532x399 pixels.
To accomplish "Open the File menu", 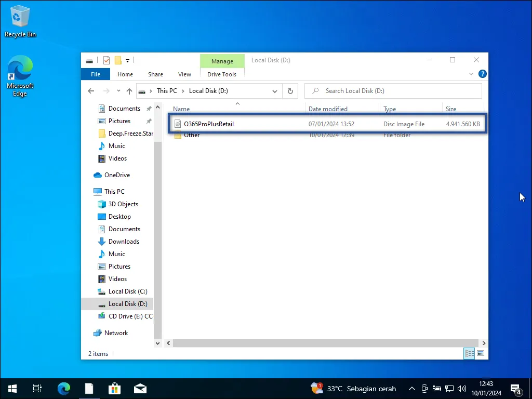I will point(95,74).
